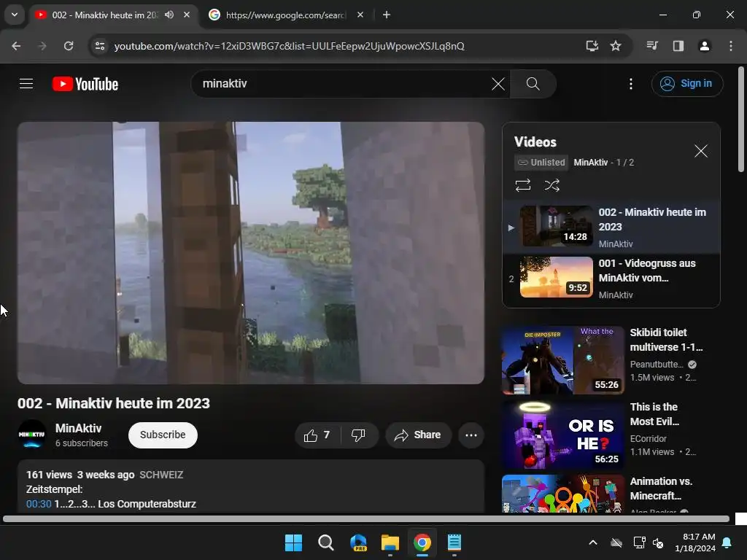This screenshot has width=747, height=560.
Task: Open Skibidi toilet multiverse video thumbnail
Action: 562,360
